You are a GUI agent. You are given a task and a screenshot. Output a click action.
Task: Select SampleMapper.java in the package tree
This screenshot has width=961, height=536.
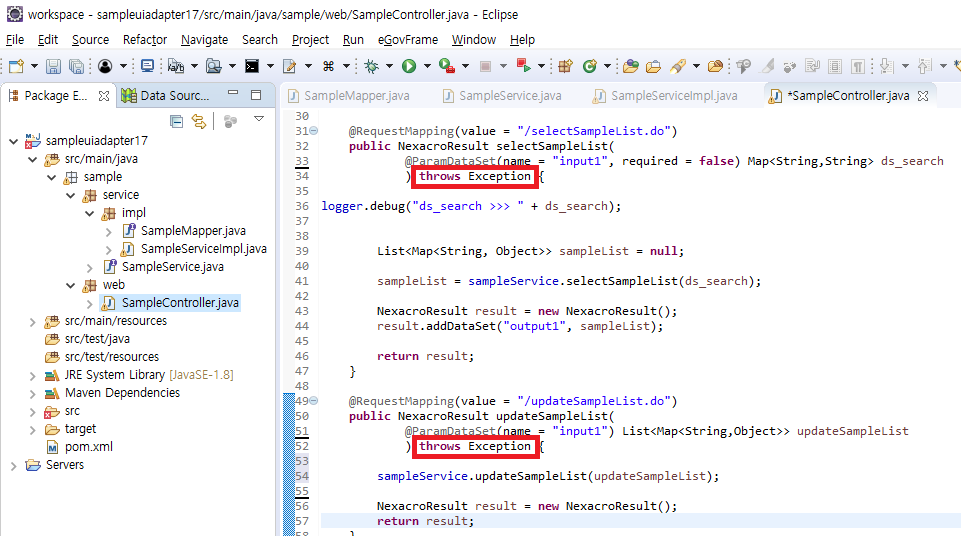193,231
